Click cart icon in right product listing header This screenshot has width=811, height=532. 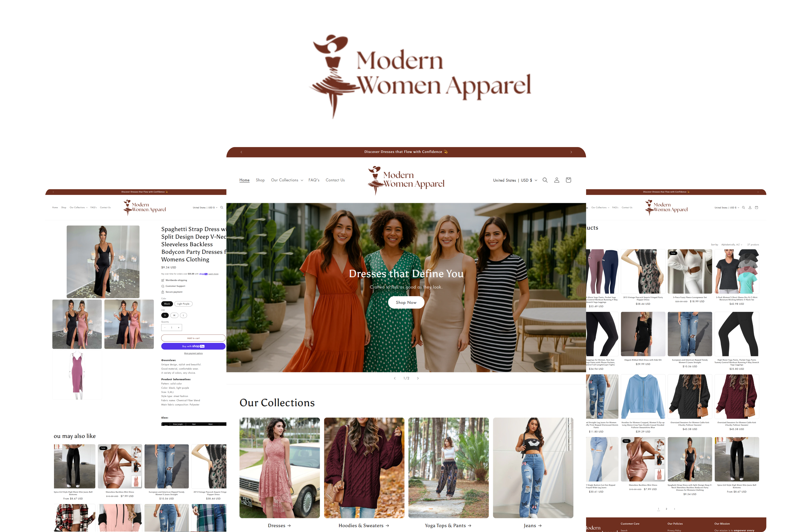(x=756, y=207)
